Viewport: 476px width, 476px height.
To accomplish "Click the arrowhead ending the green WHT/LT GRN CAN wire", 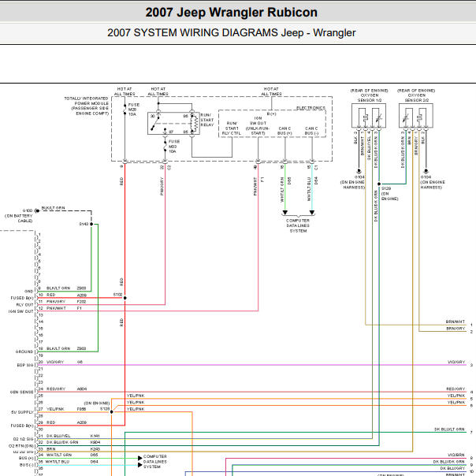I will pyautogui.click(x=284, y=213).
